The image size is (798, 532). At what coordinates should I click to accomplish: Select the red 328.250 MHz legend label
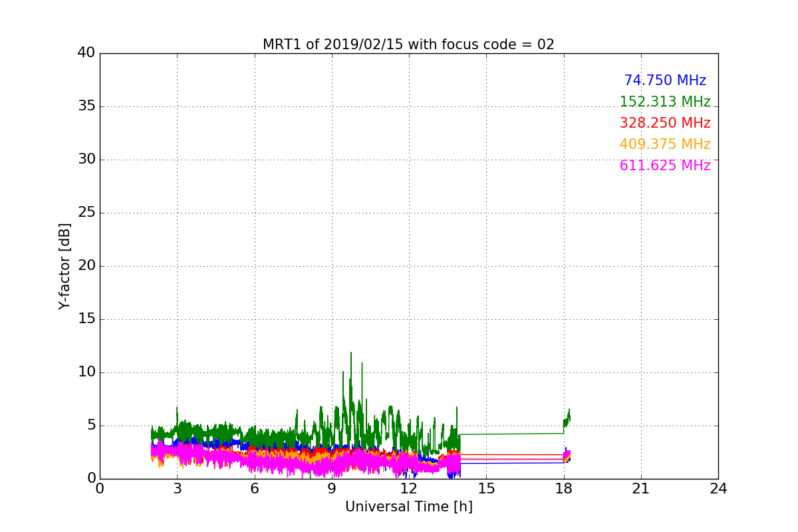point(665,123)
